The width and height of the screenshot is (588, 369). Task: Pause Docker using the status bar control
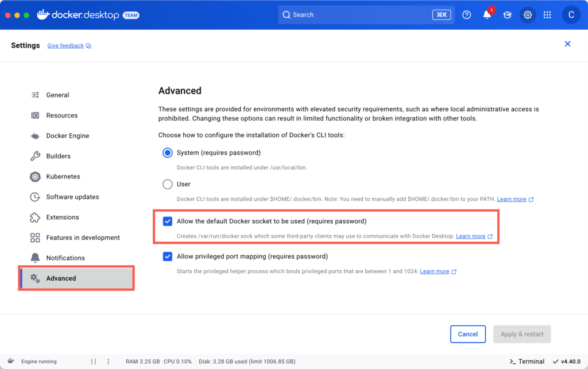93,362
